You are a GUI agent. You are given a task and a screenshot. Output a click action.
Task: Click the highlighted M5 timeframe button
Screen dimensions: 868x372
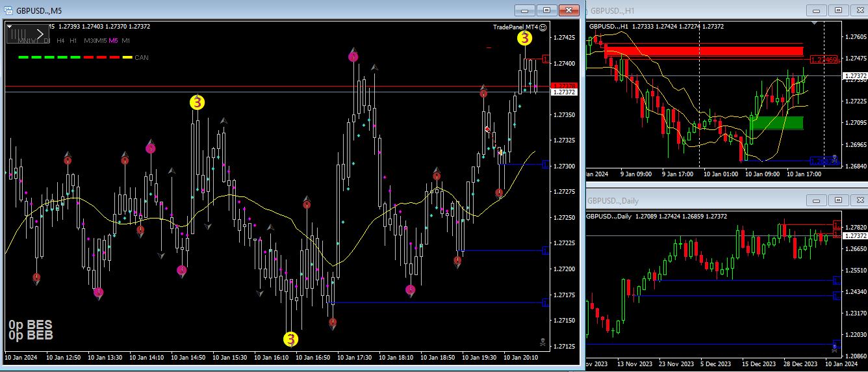(114, 40)
